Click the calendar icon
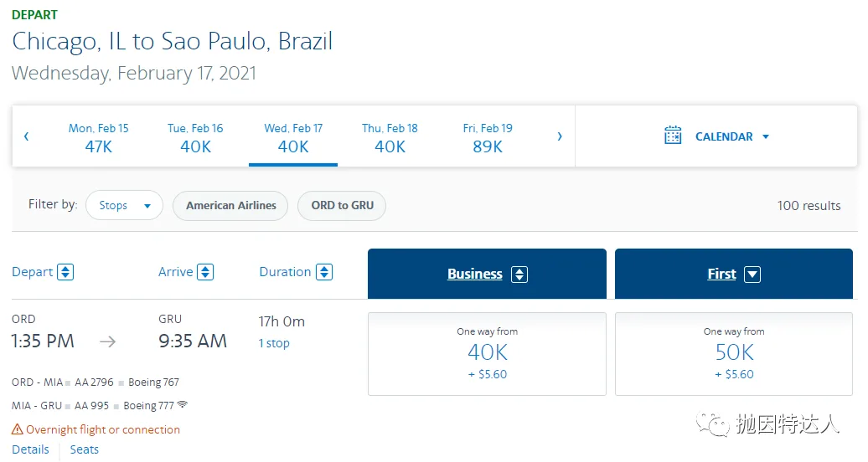The height and width of the screenshot is (462, 868). click(x=673, y=136)
